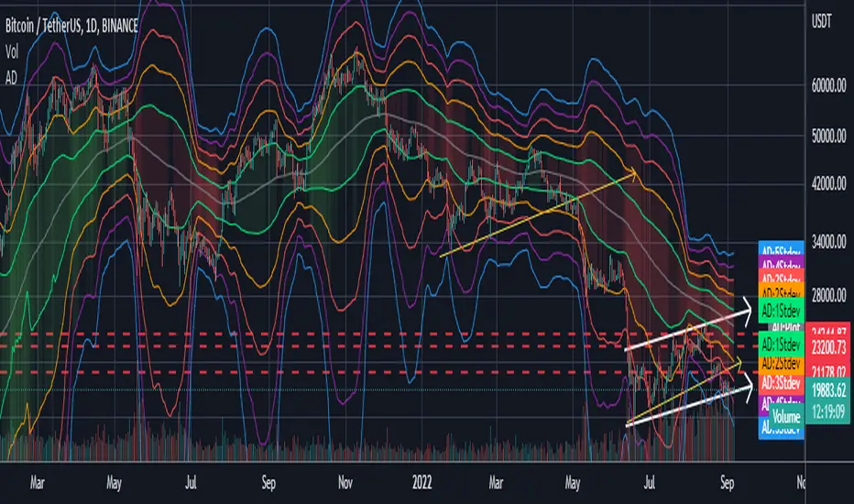Select the red 23200.73 price tag

pos(827,347)
